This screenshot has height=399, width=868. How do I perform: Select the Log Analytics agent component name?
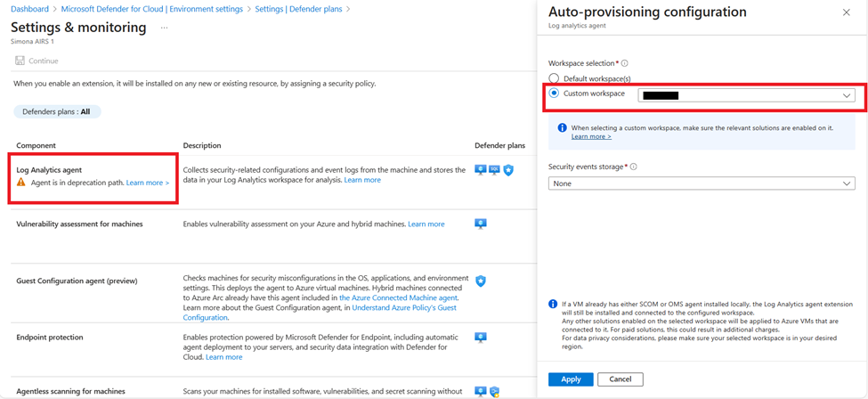(49, 170)
